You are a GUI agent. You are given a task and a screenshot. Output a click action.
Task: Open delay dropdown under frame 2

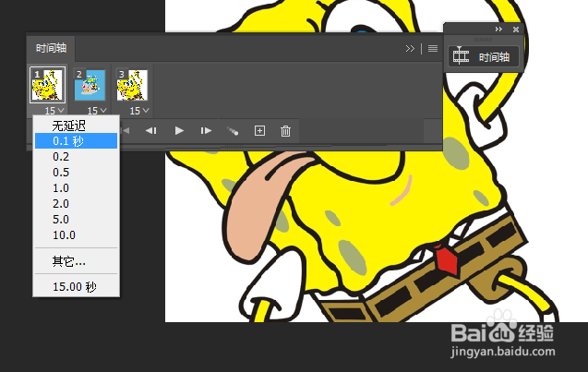[97, 111]
